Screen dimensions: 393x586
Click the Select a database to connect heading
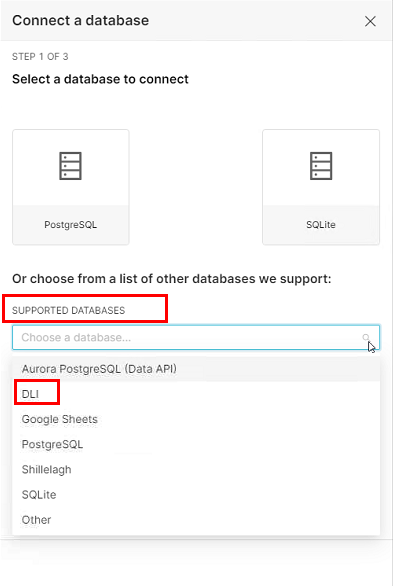coord(100,79)
